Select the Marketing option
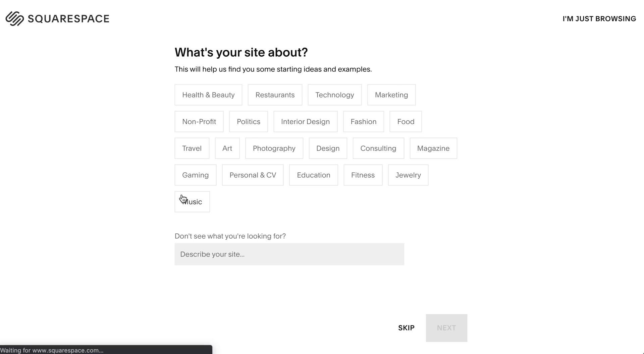Viewport: 644px width, 354px height. coord(391,95)
